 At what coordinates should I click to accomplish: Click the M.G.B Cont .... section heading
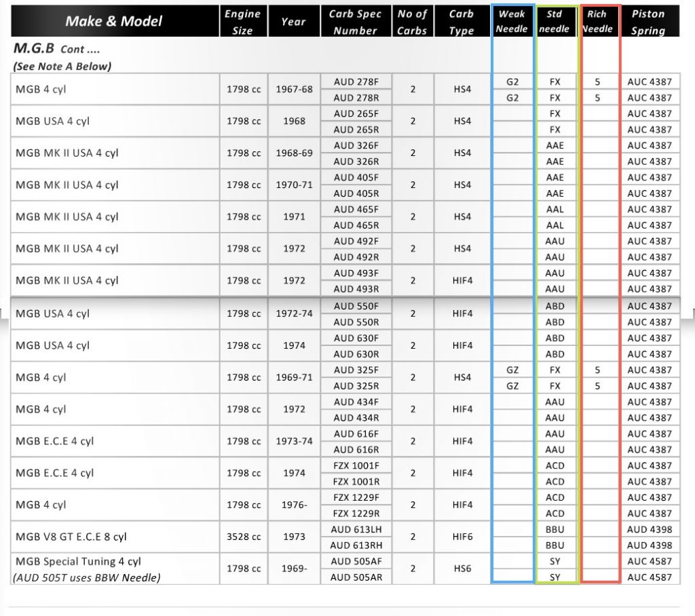coord(57,48)
